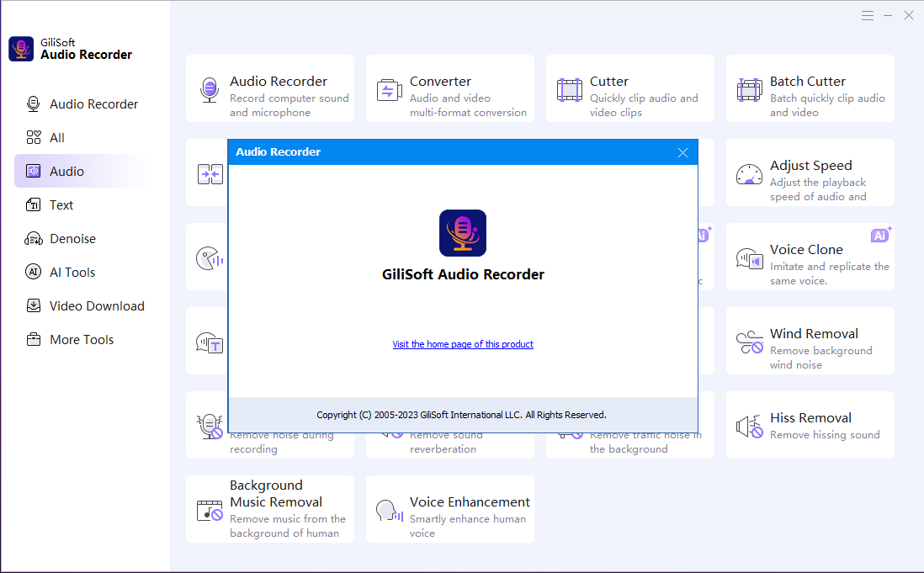The height and width of the screenshot is (573, 924).
Task: Open the Denoise category
Action: coord(82,238)
